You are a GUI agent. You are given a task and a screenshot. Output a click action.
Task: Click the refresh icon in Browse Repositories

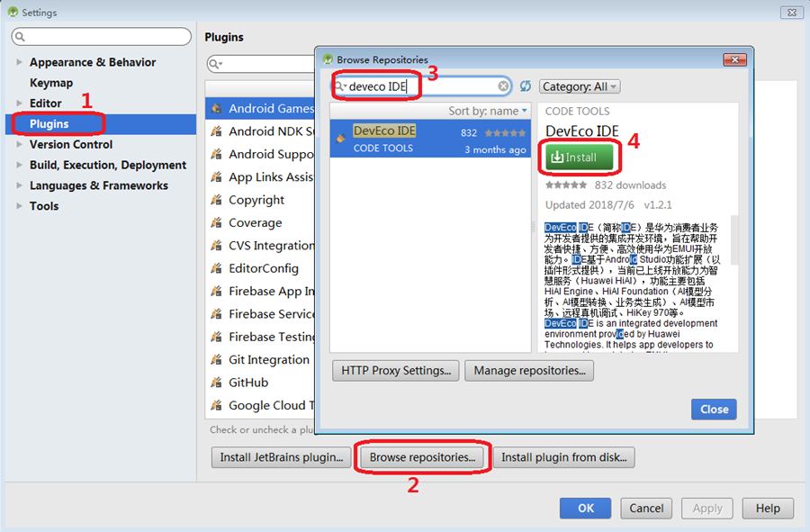coord(526,86)
